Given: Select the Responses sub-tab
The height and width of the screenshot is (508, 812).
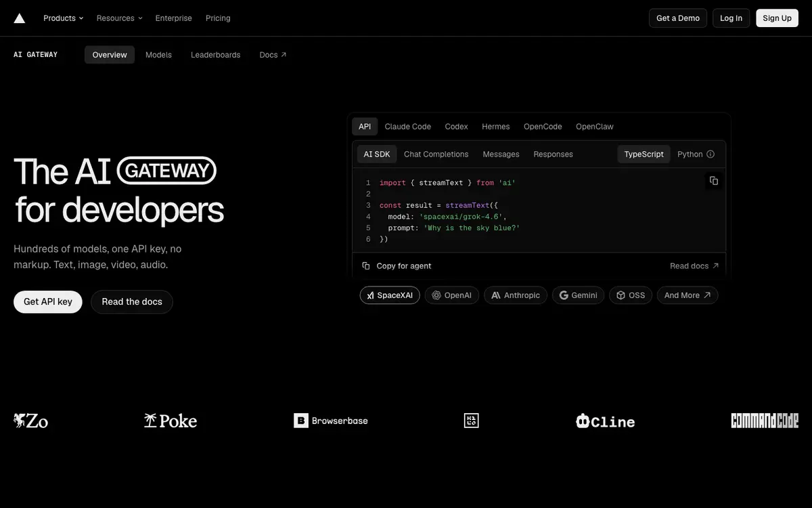Looking at the screenshot, I should [x=553, y=154].
